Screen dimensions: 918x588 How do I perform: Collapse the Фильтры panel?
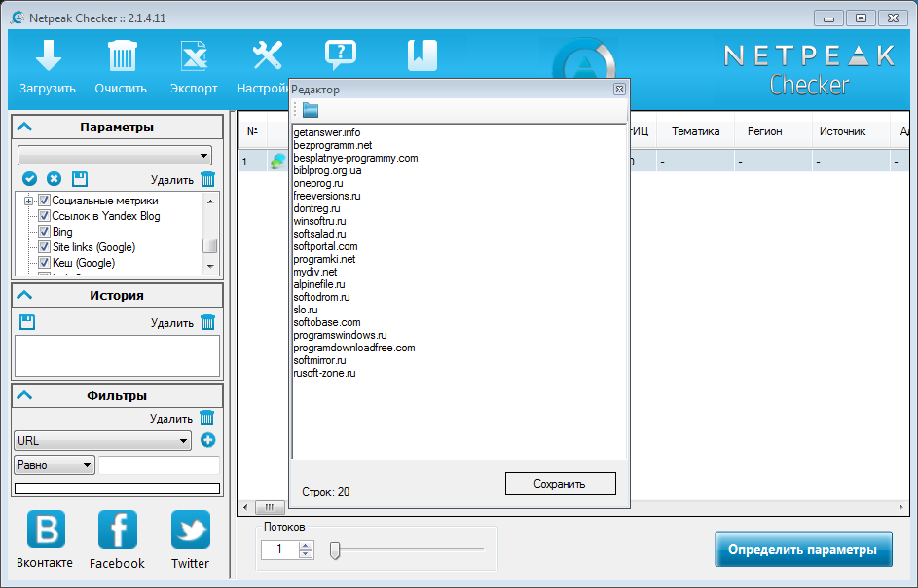point(24,395)
